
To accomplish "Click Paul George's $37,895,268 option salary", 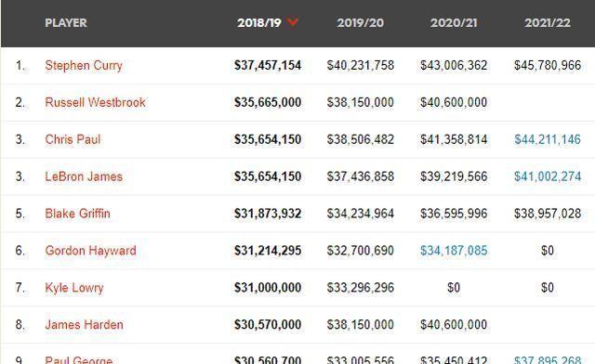I will click(x=548, y=360).
